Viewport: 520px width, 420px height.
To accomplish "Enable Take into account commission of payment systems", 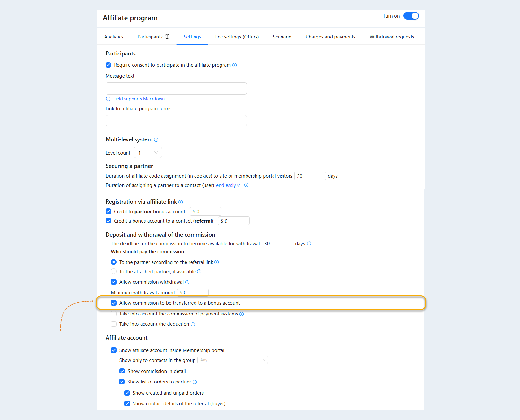I will click(114, 314).
